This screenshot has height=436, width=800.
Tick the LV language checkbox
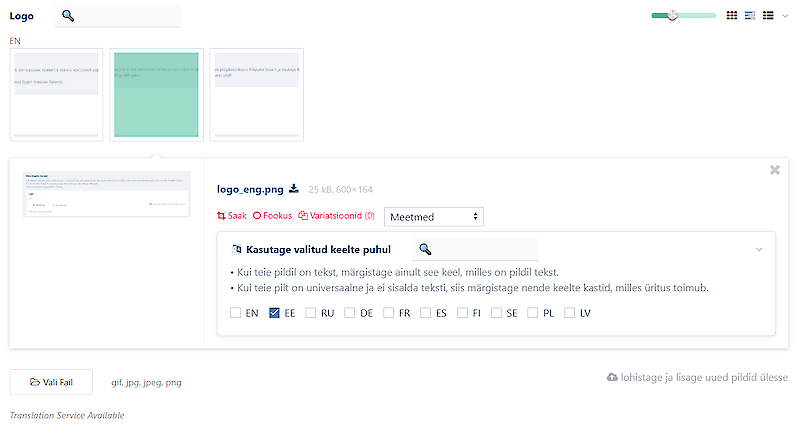click(571, 313)
